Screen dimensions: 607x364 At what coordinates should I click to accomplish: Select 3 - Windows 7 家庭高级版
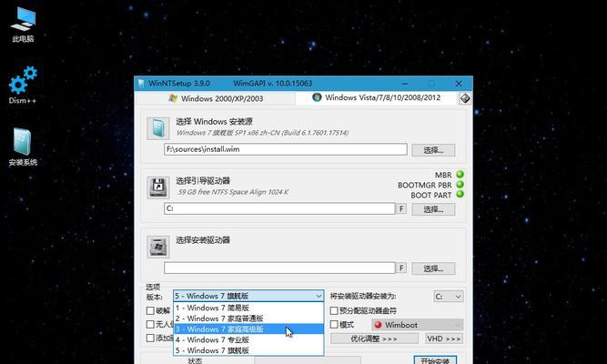coord(248,329)
